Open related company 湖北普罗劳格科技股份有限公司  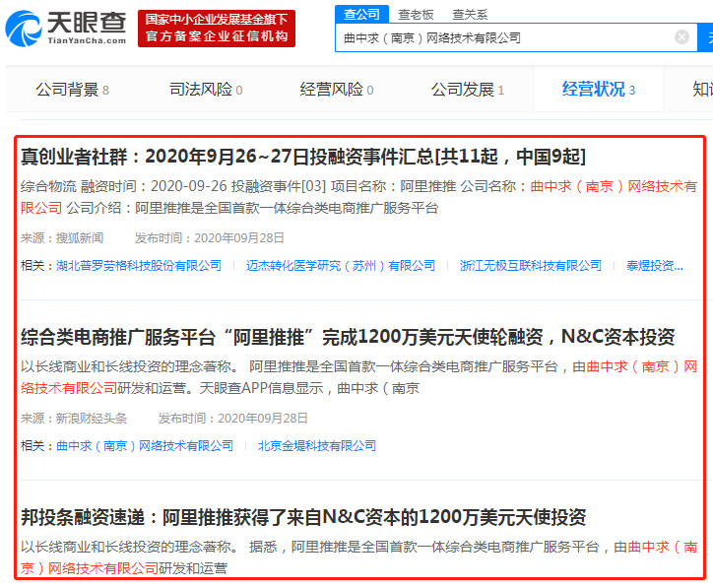coord(139,266)
